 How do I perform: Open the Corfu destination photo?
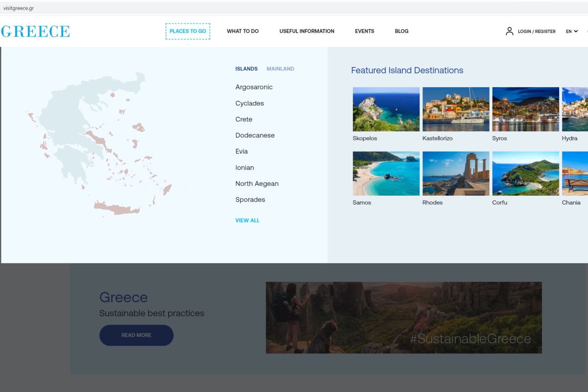[x=525, y=174]
